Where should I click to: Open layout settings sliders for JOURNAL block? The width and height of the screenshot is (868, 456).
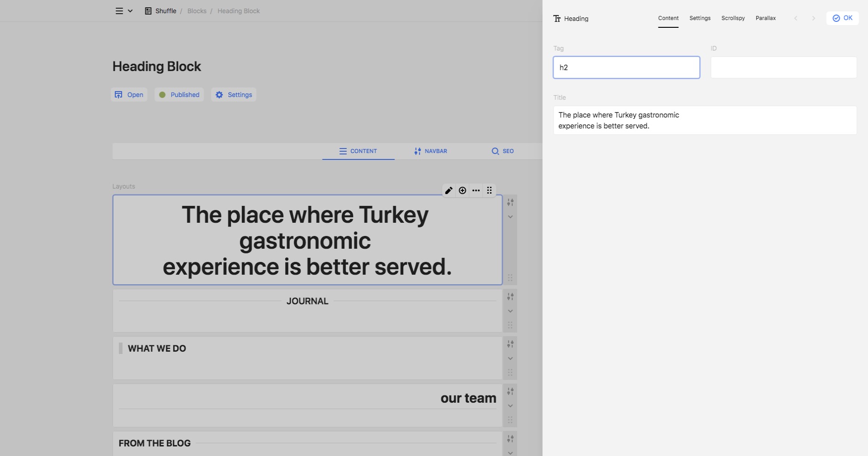click(x=510, y=297)
